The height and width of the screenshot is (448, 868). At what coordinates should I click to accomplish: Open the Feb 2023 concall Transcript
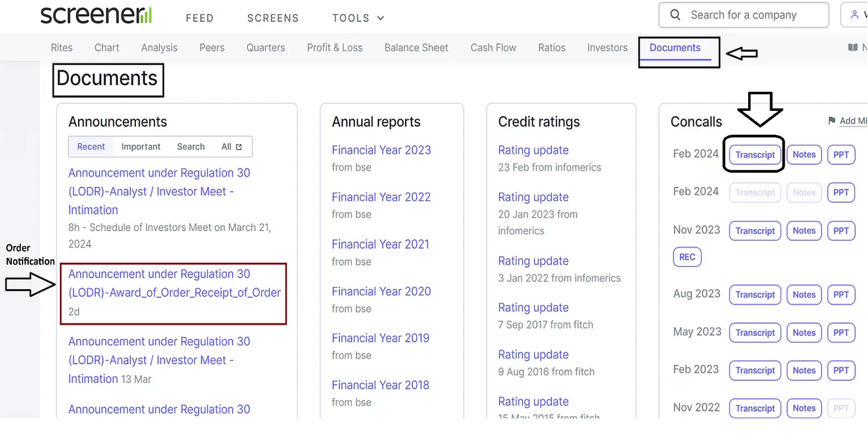pyautogui.click(x=755, y=370)
